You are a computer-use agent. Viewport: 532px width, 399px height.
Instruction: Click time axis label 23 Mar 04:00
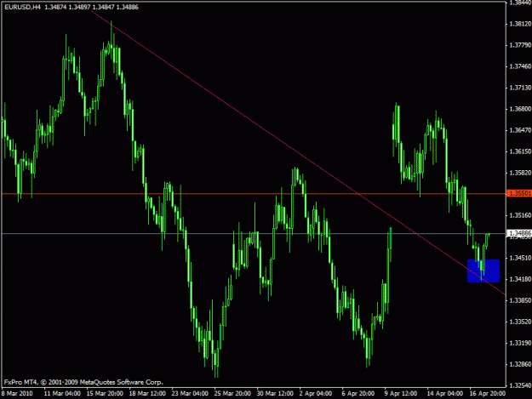tap(190, 394)
